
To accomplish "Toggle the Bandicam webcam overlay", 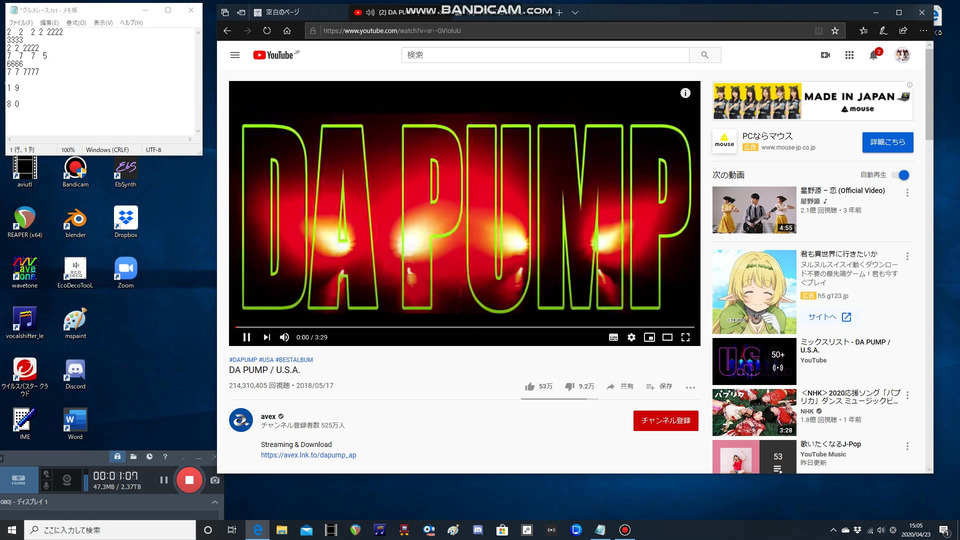I will pos(67,480).
